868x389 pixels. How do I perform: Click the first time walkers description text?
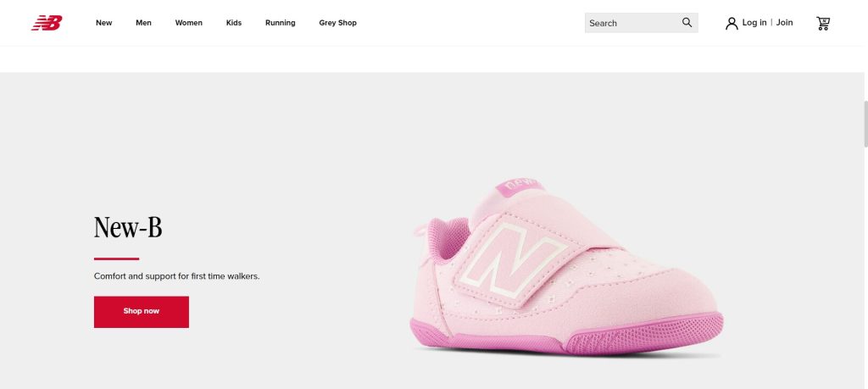[x=176, y=276]
